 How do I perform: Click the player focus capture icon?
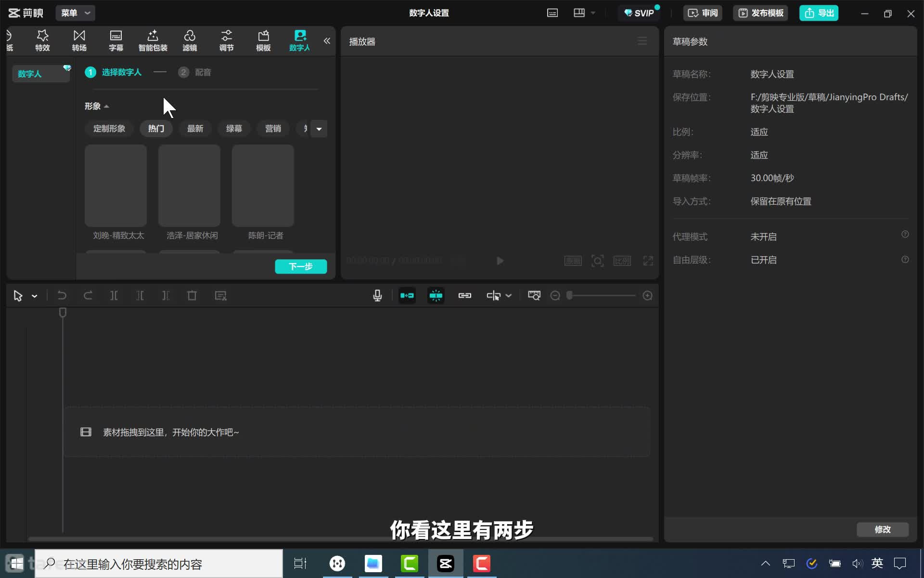(x=598, y=261)
